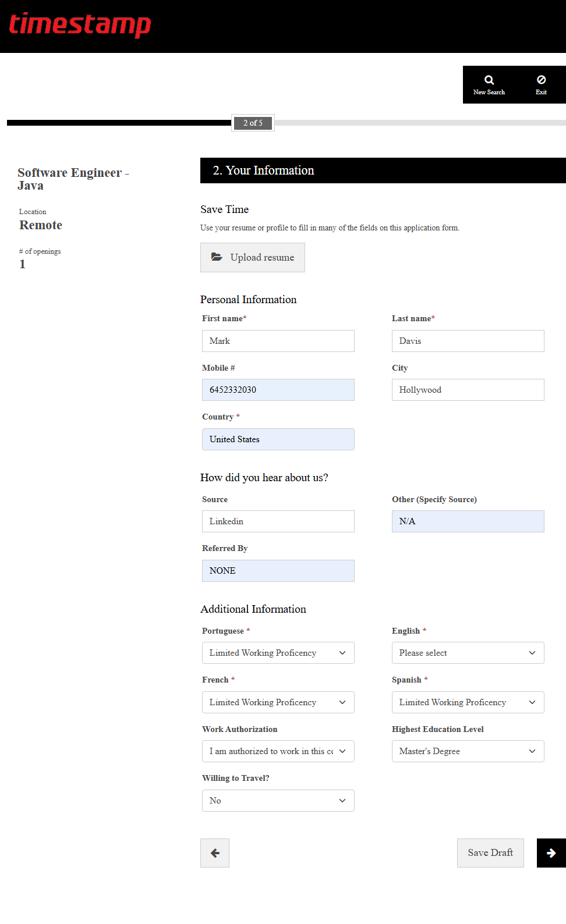Change the Willing to Travel dropdown
566x924 pixels.
pos(278,801)
